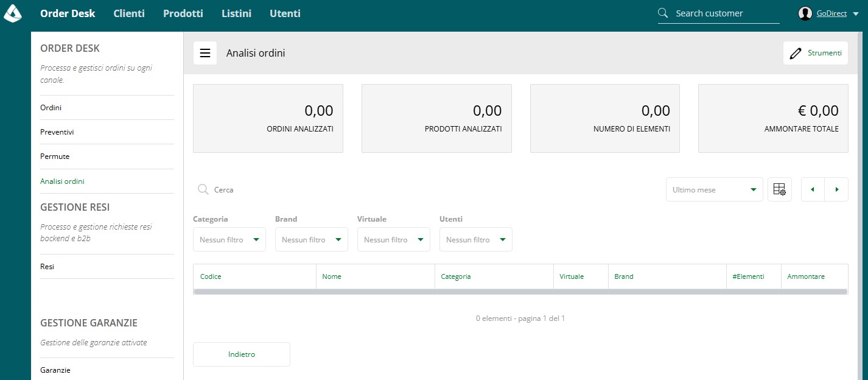The image size is (868, 380).
Task: Select Permute in the sidebar
Action: [107, 157]
